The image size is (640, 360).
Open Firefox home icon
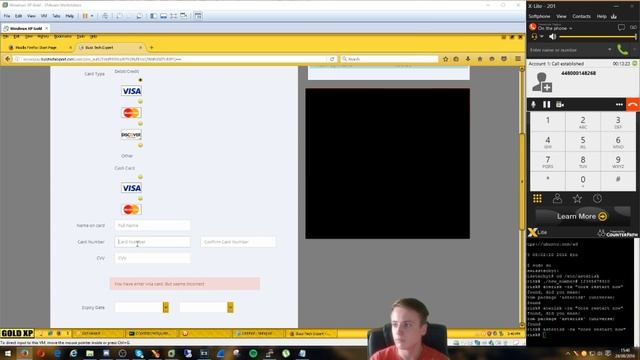480,59
